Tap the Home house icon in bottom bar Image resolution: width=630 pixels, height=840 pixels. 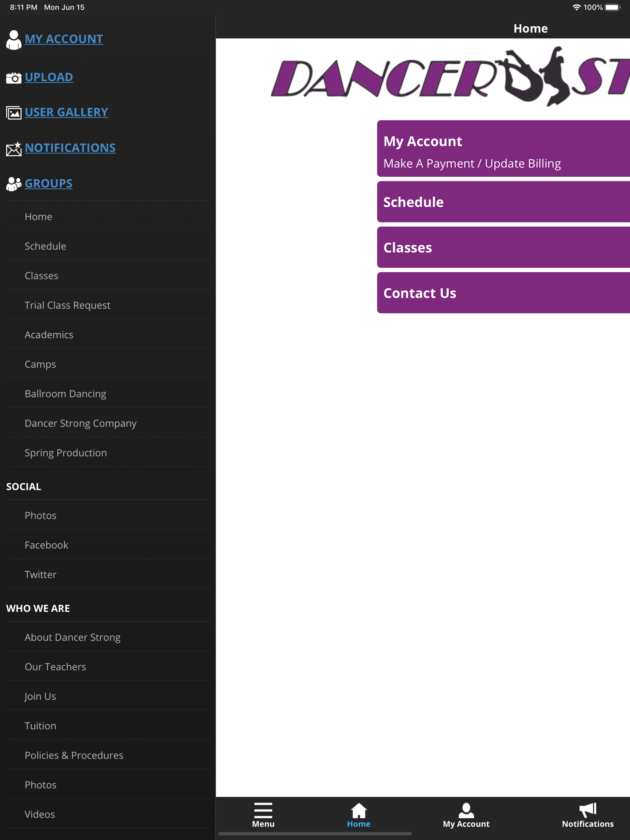tap(358, 810)
